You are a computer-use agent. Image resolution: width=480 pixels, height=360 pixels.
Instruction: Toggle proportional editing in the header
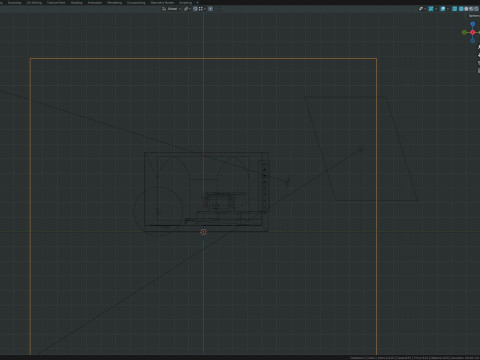point(210,9)
